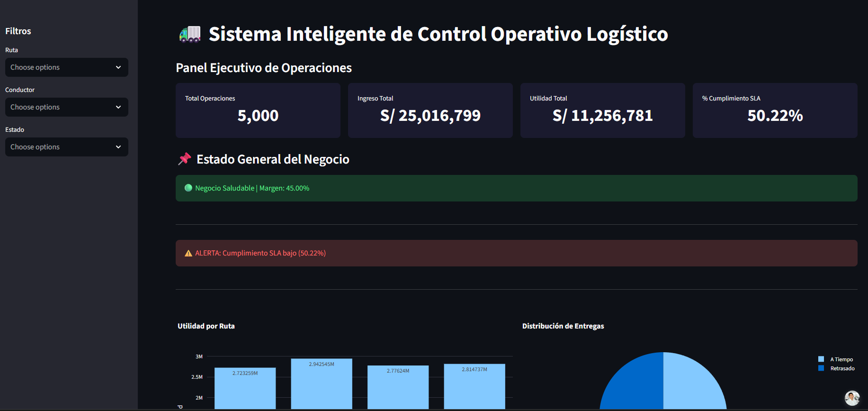Click the Total Operaciones metric label
868x411 pixels.
click(210, 99)
